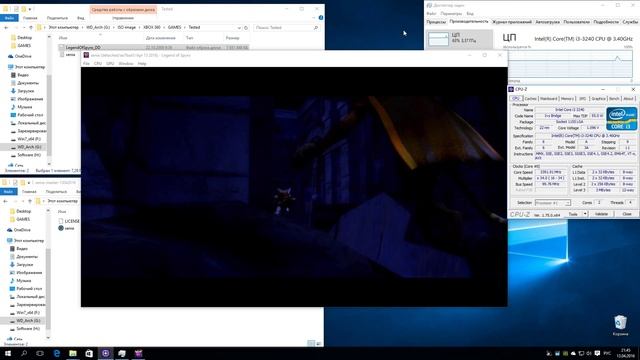
Task: Switch to Xenia emulator taskbar icon
Action: coord(138,353)
